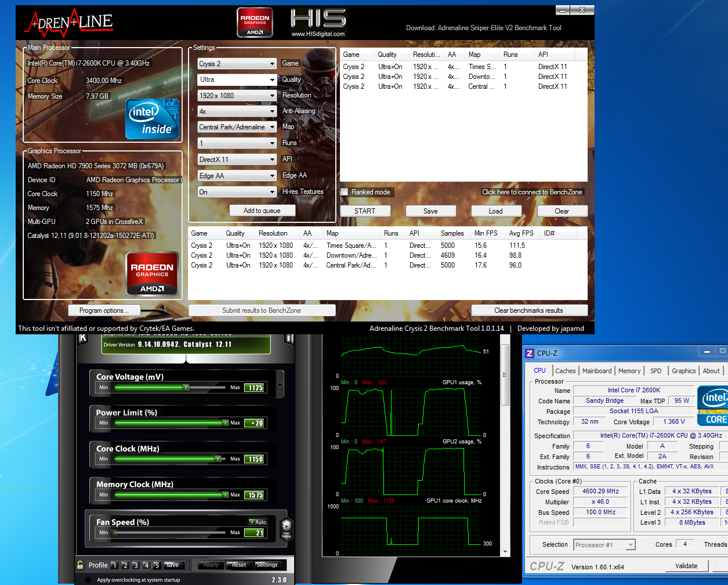Click the Validate button in CPU-Z

pyautogui.click(x=686, y=566)
